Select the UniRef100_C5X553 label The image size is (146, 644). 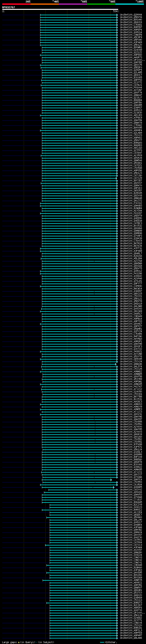coord(131,482)
